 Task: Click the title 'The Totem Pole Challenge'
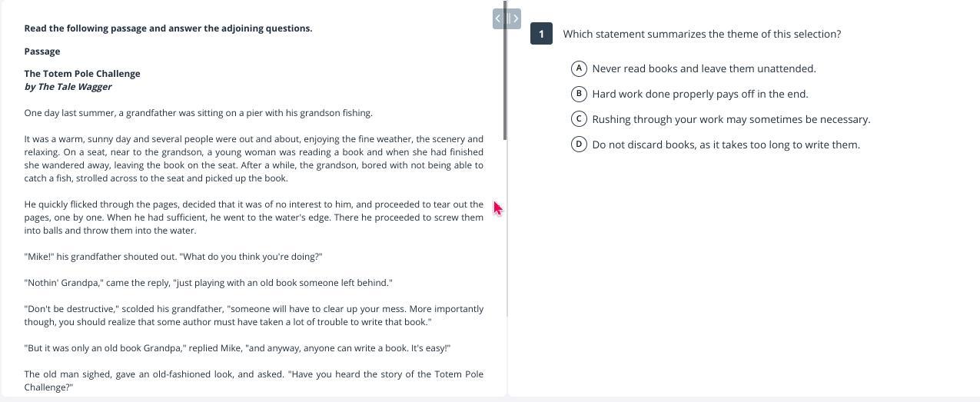tap(82, 74)
